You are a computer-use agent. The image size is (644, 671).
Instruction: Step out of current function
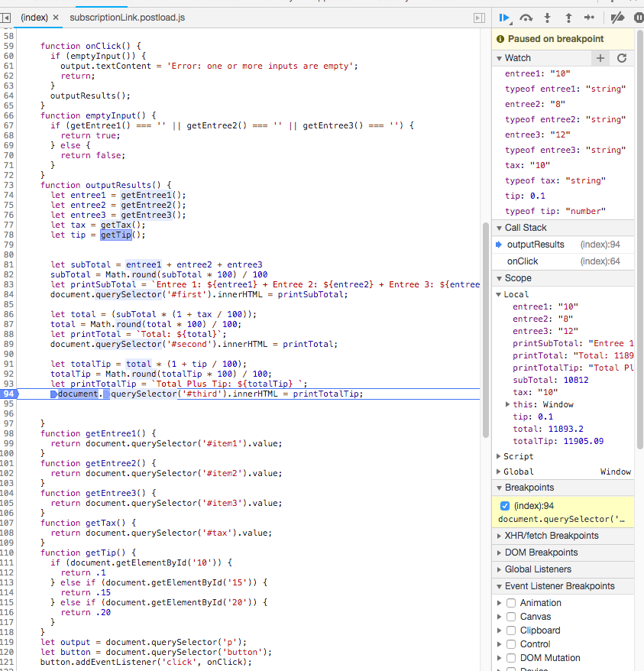568,17
